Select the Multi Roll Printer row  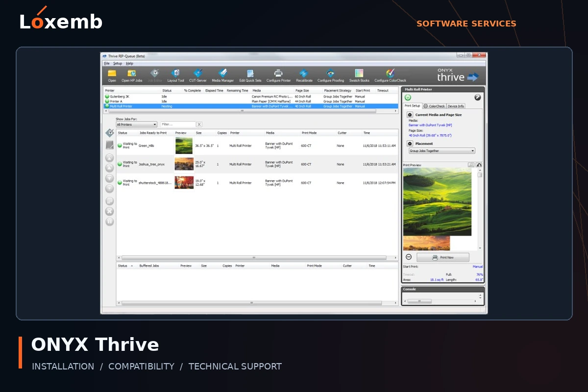coord(250,106)
